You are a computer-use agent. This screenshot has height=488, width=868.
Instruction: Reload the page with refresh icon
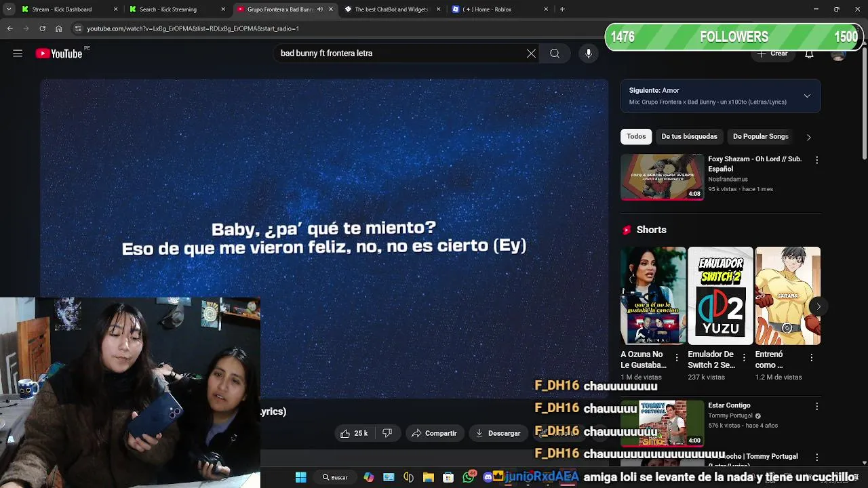coord(42,28)
